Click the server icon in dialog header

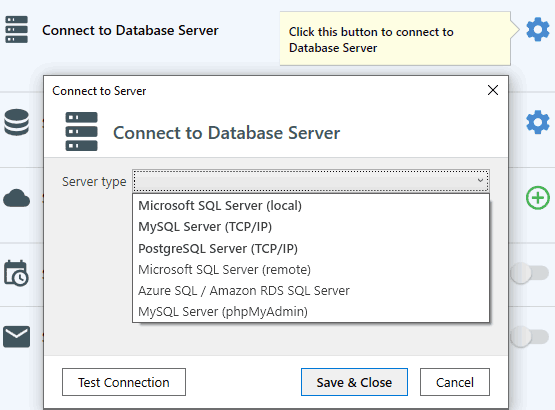pyautogui.click(x=81, y=132)
